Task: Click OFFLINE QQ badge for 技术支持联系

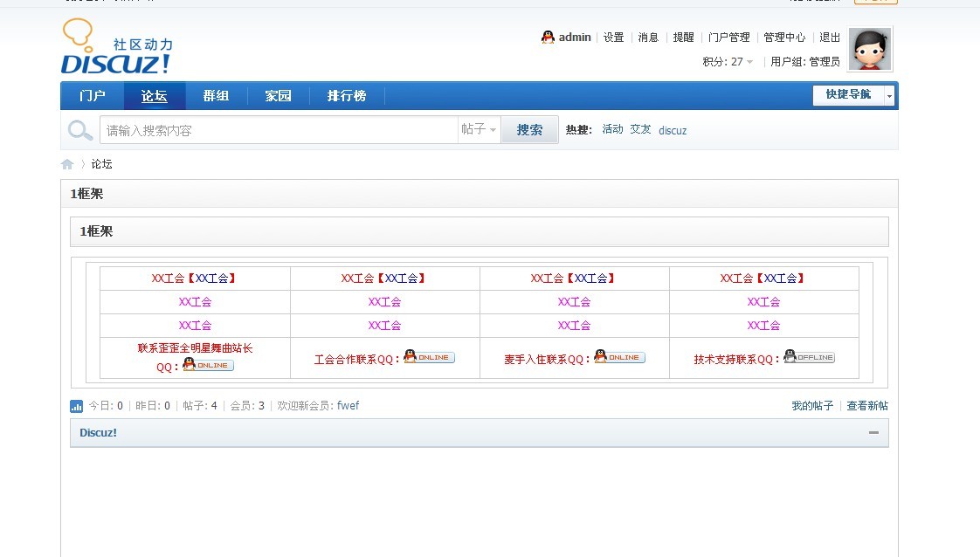Action: click(x=810, y=356)
